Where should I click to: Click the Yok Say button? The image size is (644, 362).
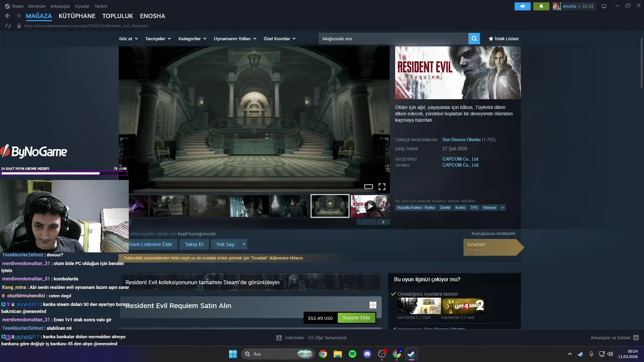225,244
